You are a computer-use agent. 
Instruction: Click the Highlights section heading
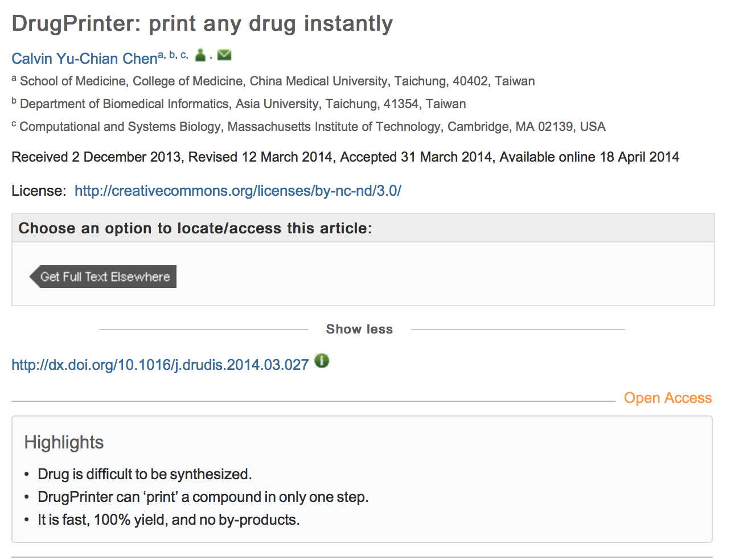[64, 442]
